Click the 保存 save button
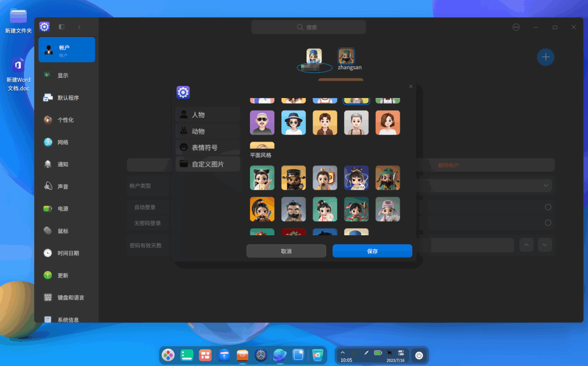 [x=372, y=251]
